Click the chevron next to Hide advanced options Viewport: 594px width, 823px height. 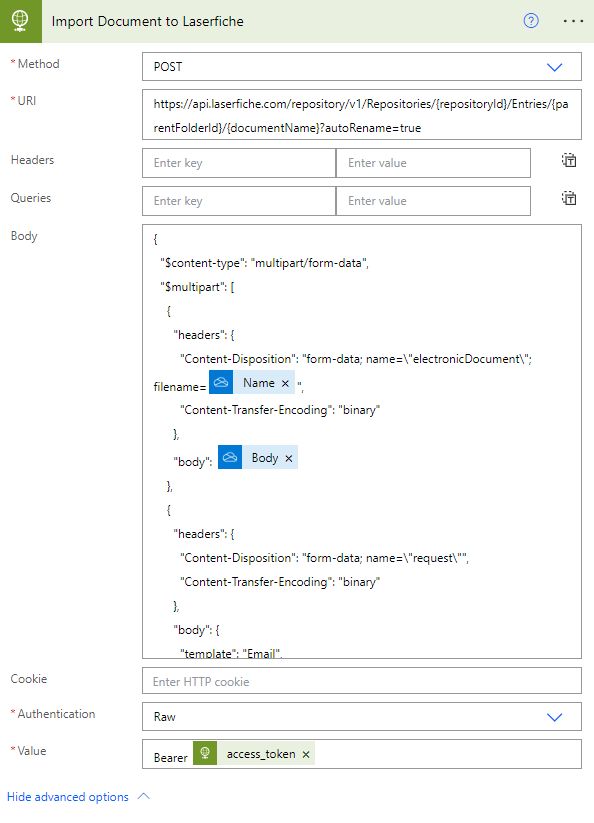pos(144,796)
